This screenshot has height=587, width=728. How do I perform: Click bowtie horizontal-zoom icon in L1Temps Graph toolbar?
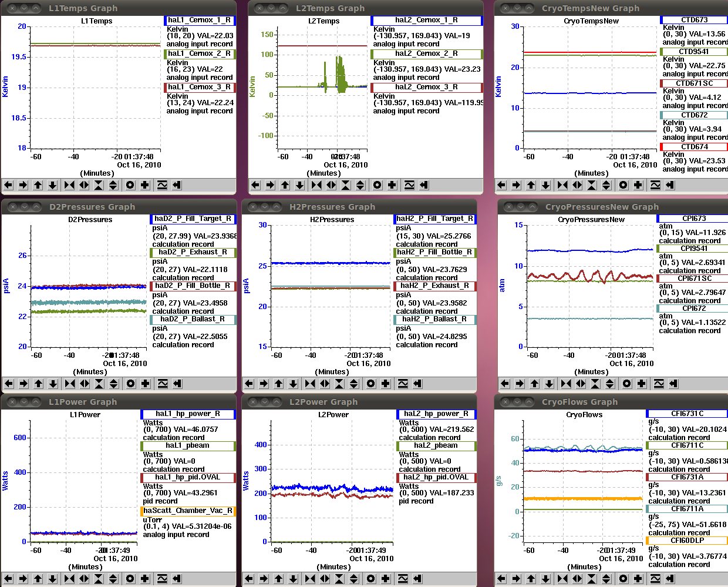click(69, 185)
